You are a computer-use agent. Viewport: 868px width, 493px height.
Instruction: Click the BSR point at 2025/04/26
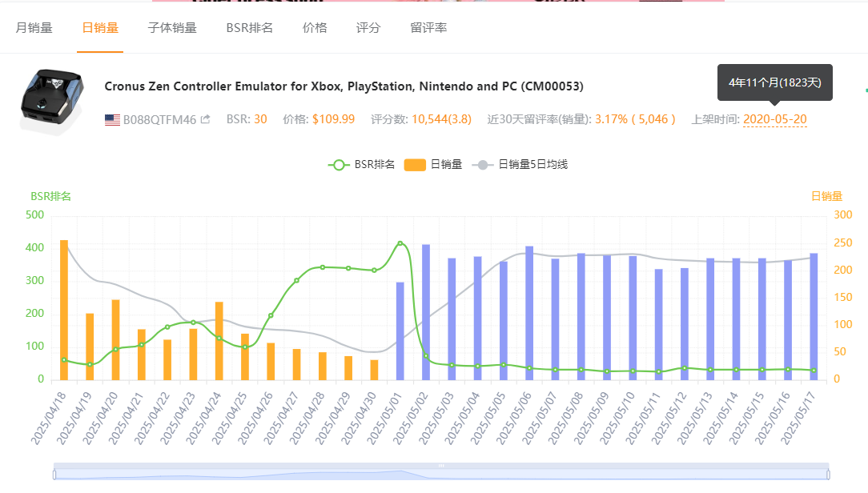pos(271,315)
